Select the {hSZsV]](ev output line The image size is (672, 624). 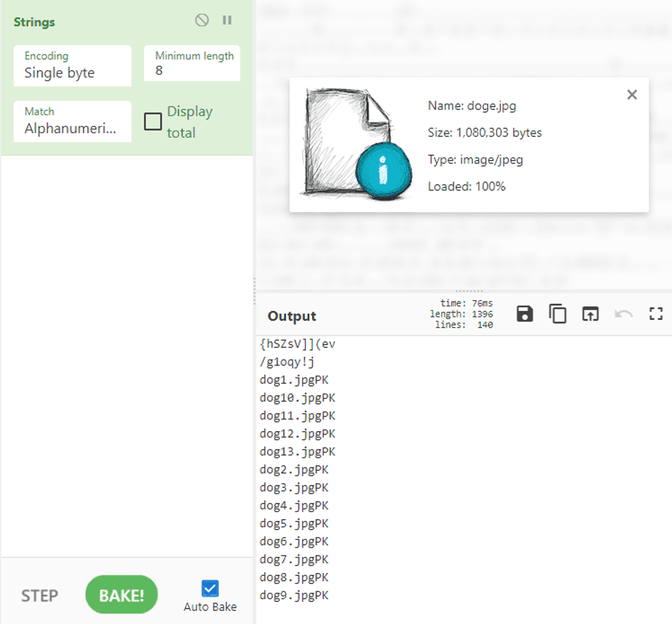click(x=297, y=344)
